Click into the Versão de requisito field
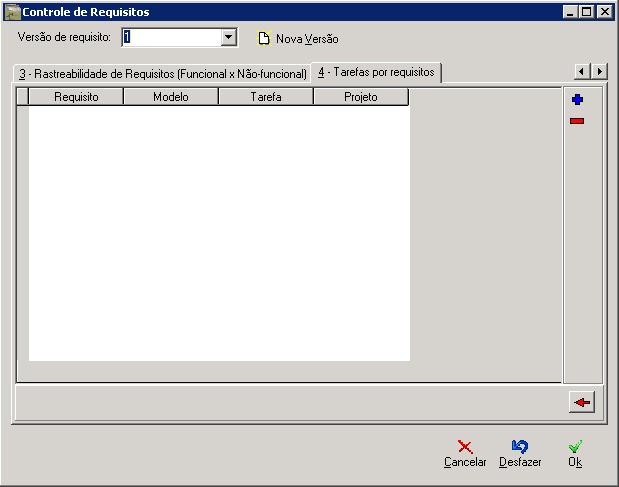619x487 pixels. click(x=172, y=37)
